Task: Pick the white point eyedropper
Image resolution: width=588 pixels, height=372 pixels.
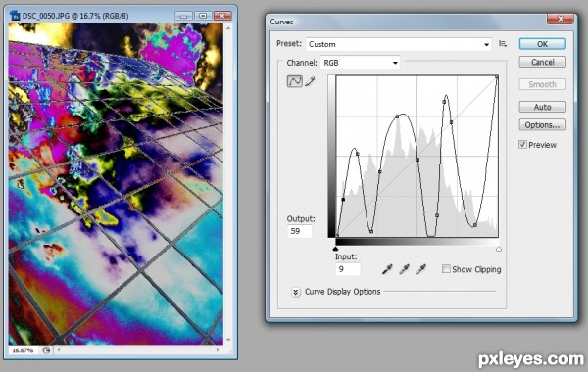Action: (x=421, y=269)
